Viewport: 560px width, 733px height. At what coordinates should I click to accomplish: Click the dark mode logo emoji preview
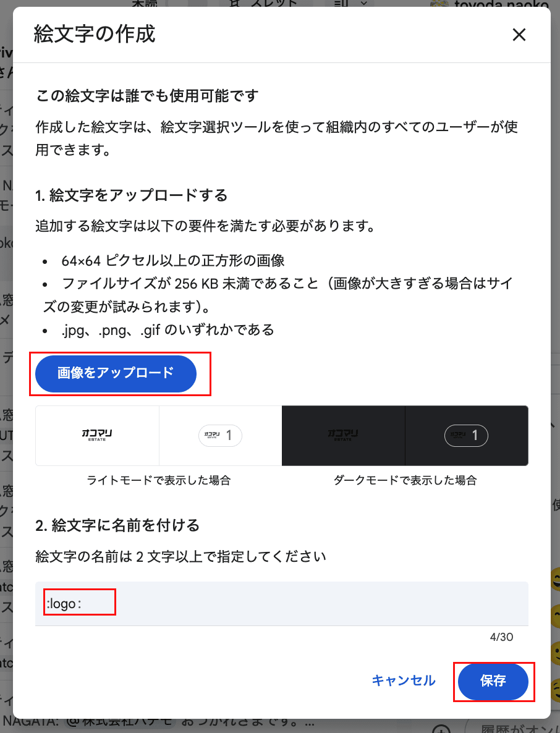pos(343,435)
